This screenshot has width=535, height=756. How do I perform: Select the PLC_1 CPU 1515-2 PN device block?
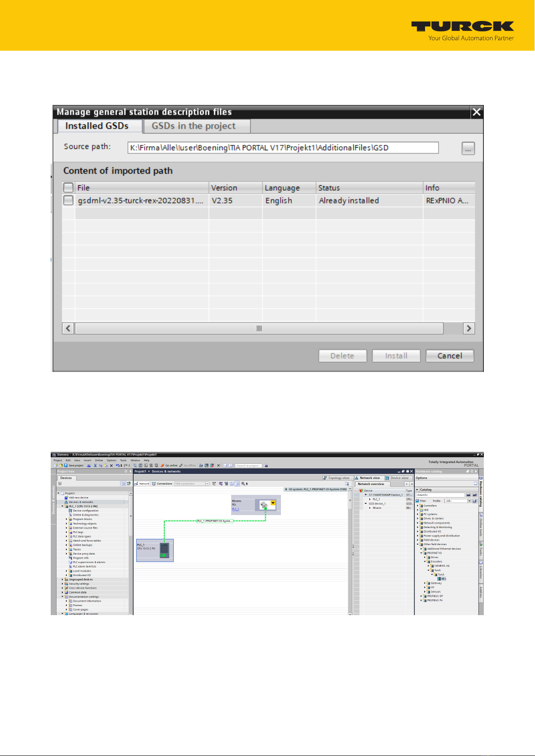click(x=155, y=551)
